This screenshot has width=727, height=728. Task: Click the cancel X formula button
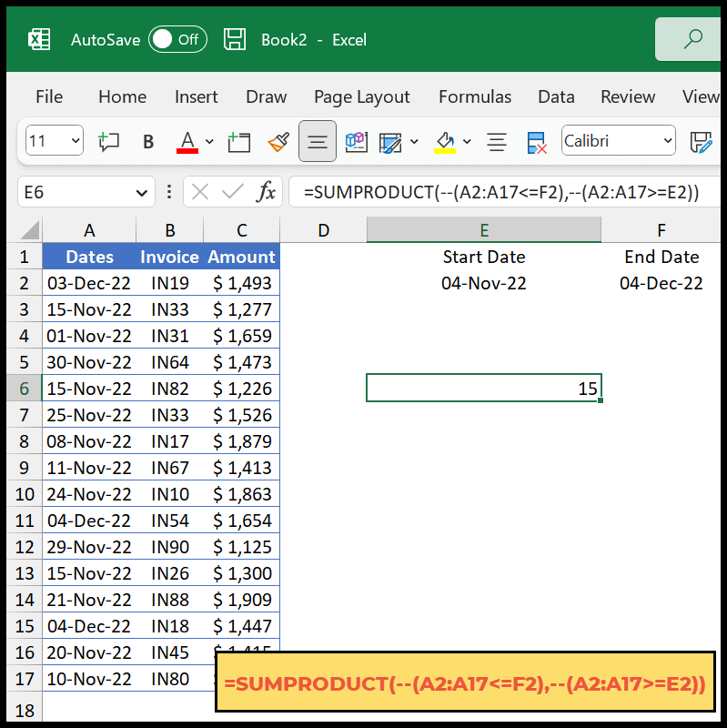coord(200,192)
